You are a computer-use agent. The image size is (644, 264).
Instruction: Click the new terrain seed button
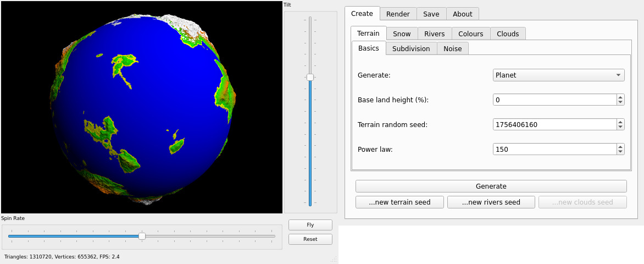click(x=399, y=202)
